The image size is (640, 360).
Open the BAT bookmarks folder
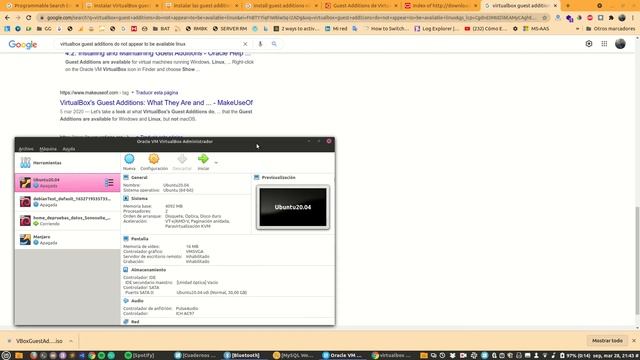pos(161,29)
